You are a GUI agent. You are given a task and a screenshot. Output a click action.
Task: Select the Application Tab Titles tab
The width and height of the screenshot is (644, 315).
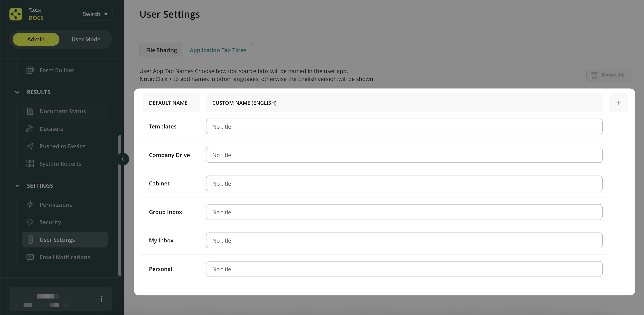coord(218,50)
